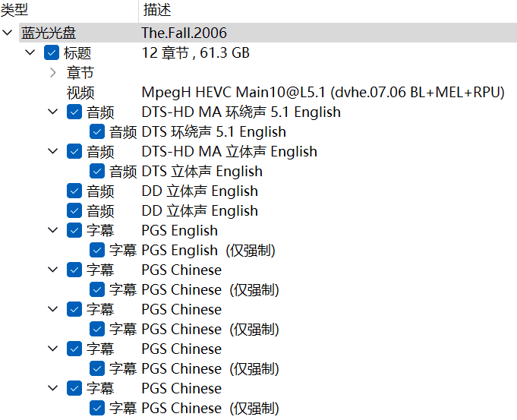This screenshot has height=420, width=517.
Task: Collapse the PGS English subtitle node
Action: click(x=52, y=231)
